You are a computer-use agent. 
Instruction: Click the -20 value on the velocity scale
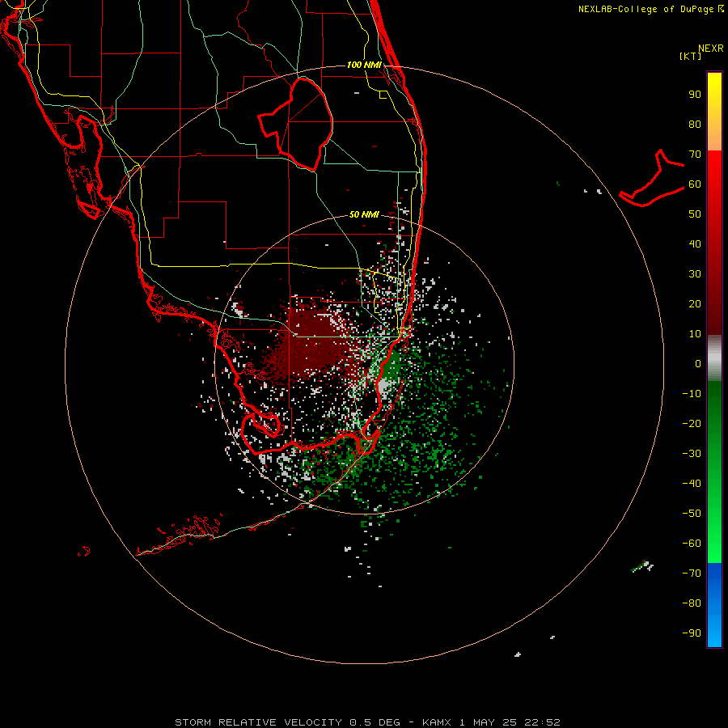click(692, 424)
